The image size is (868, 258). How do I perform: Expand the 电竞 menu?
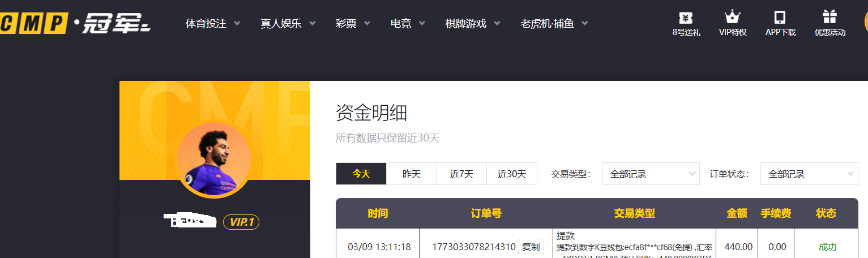pyautogui.click(x=401, y=24)
